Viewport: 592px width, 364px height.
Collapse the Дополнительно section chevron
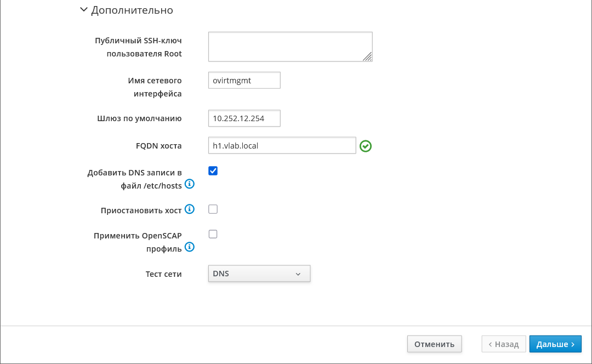tap(83, 10)
